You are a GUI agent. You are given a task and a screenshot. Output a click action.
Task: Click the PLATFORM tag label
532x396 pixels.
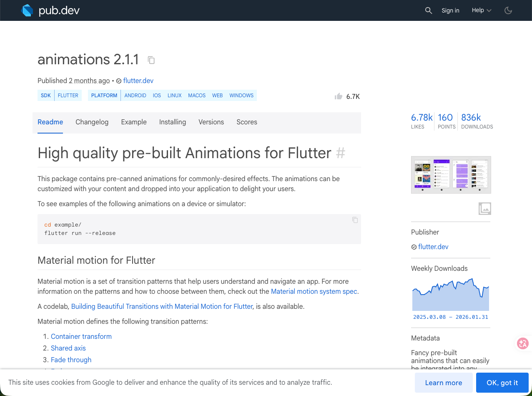pyautogui.click(x=104, y=96)
